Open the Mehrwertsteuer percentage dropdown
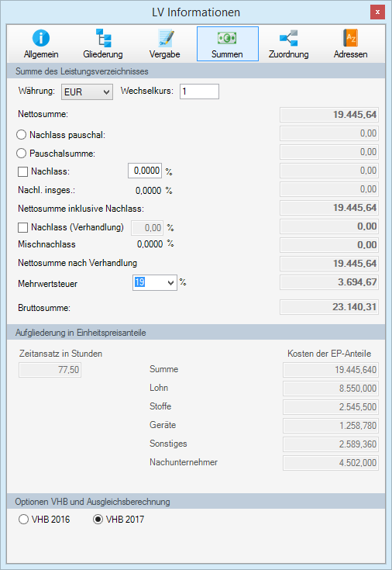Image resolution: width=392 pixels, height=570 pixels. [x=155, y=282]
